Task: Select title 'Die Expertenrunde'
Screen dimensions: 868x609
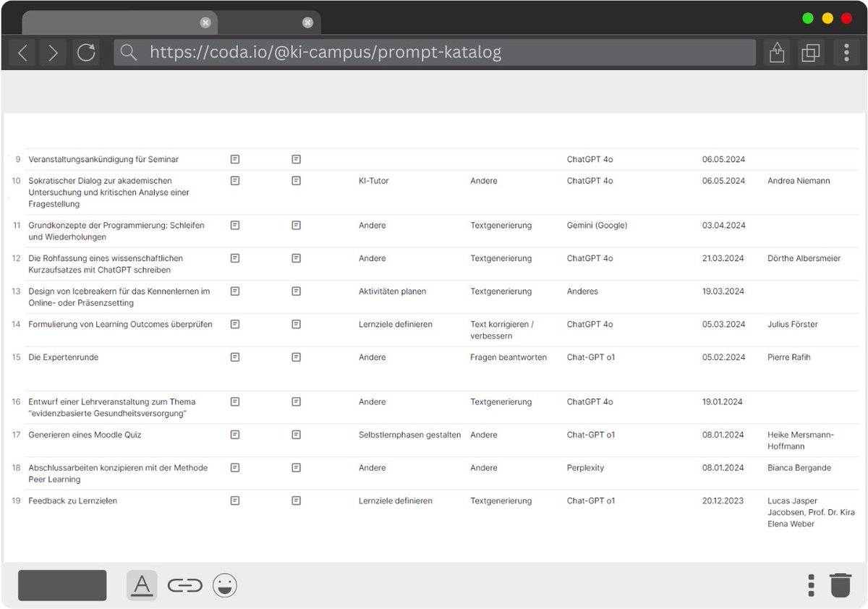Action: pyautogui.click(x=63, y=357)
